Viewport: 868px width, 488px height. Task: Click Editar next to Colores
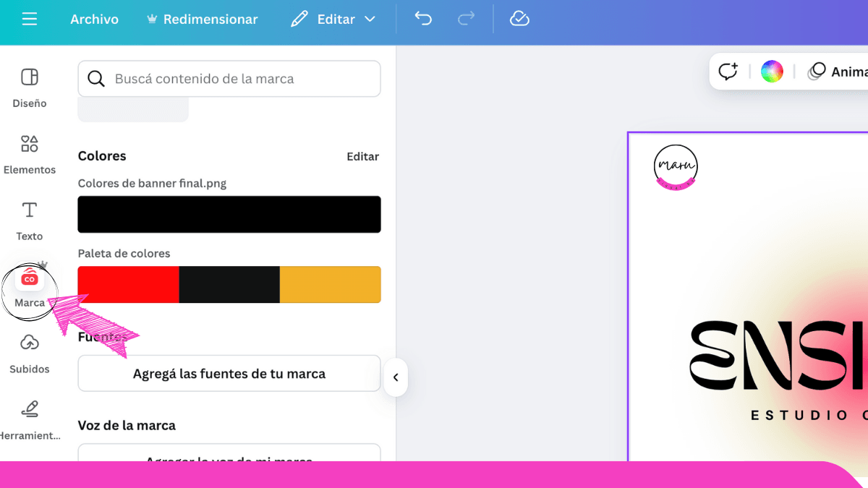pos(362,156)
